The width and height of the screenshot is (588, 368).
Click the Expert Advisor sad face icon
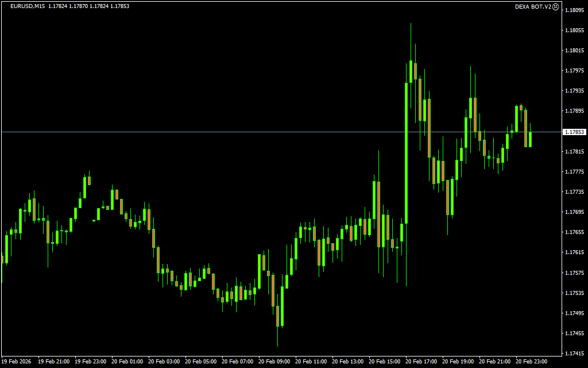click(x=556, y=6)
